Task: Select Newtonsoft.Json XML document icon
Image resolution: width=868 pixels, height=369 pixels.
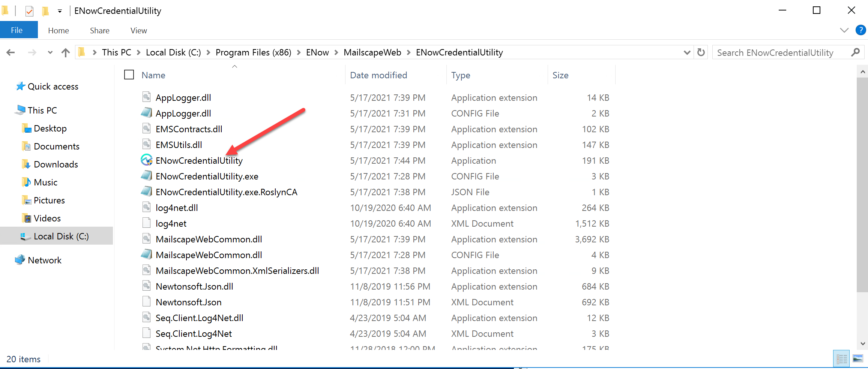Action: [x=146, y=302]
